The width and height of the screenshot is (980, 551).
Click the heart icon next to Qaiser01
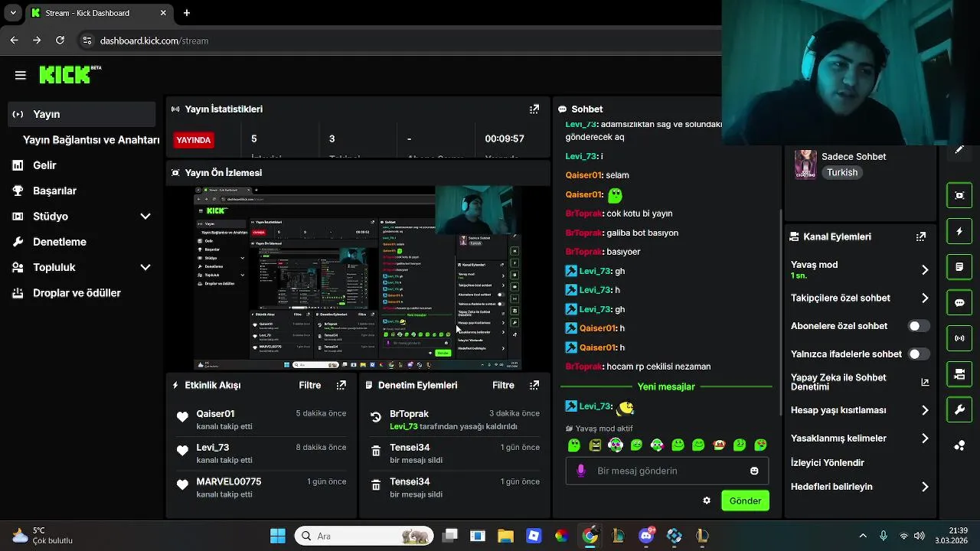tap(182, 417)
